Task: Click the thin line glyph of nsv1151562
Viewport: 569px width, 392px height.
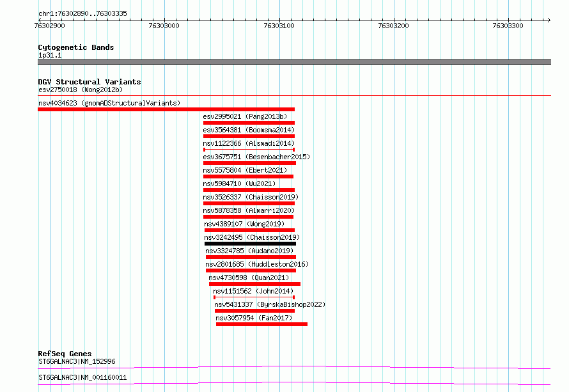Action: coord(254,297)
